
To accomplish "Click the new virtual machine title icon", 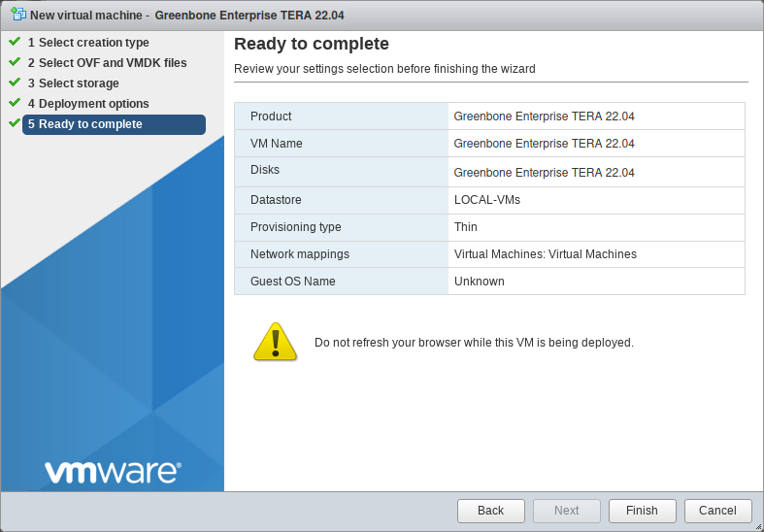I will coord(17,15).
